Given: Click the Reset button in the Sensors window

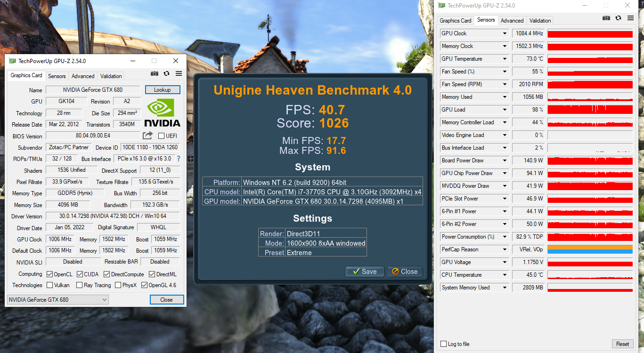Looking at the screenshot, I should (x=623, y=344).
